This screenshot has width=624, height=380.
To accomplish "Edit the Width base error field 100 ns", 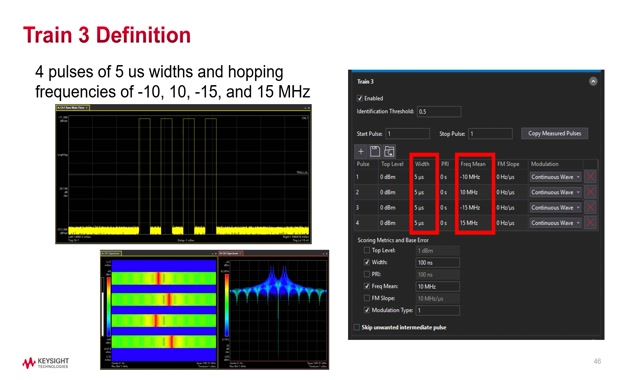I will pos(438,263).
